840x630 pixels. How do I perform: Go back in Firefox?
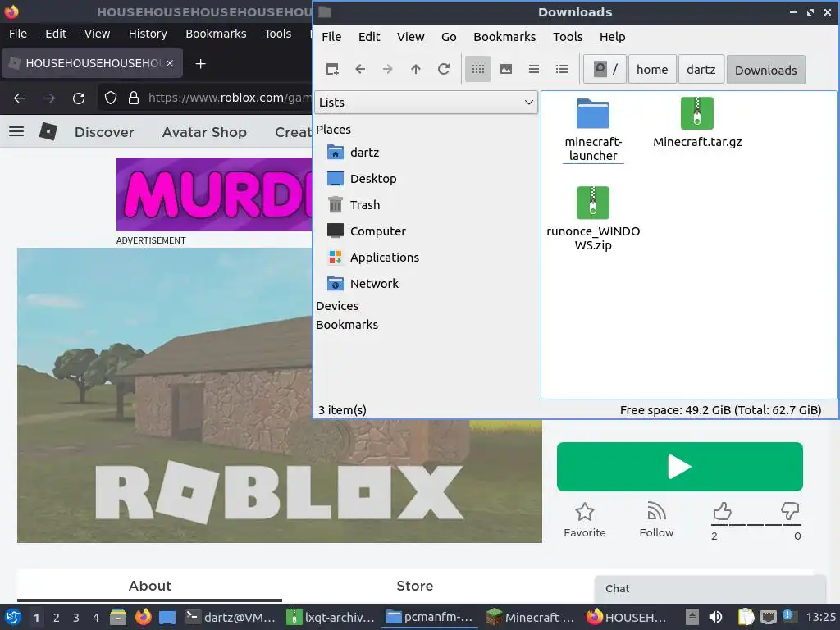[x=20, y=98]
